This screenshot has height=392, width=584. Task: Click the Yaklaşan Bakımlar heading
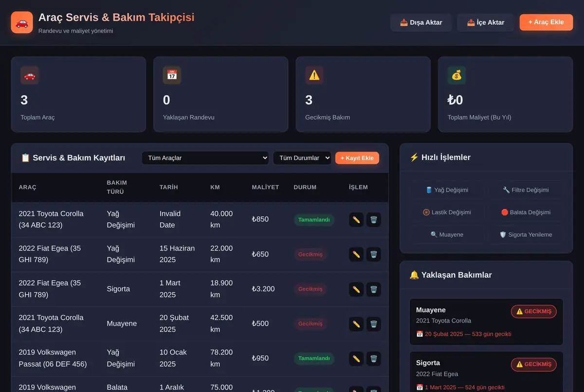(451, 275)
